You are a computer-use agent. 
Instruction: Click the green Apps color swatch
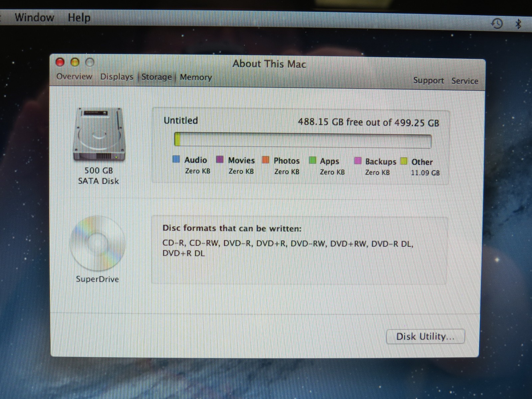312,161
